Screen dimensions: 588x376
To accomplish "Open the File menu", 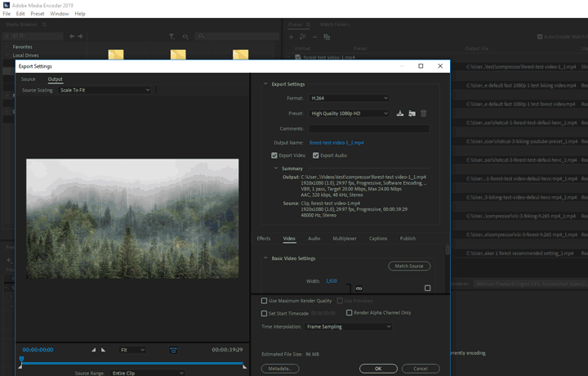I will tap(7, 14).
